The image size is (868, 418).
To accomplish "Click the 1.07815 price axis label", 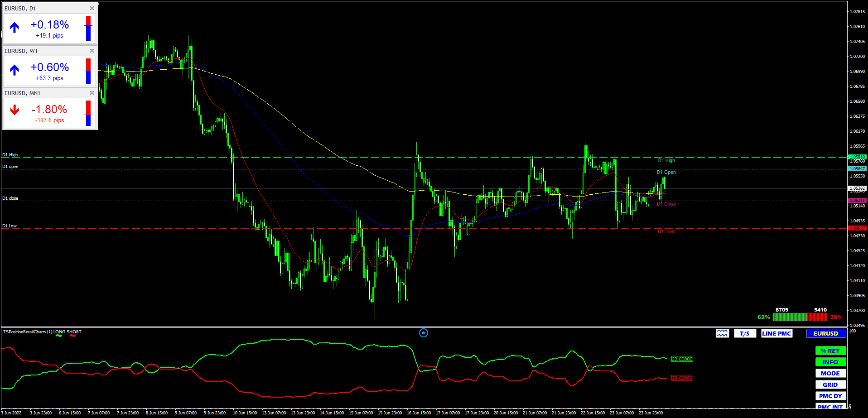I will point(857,11).
